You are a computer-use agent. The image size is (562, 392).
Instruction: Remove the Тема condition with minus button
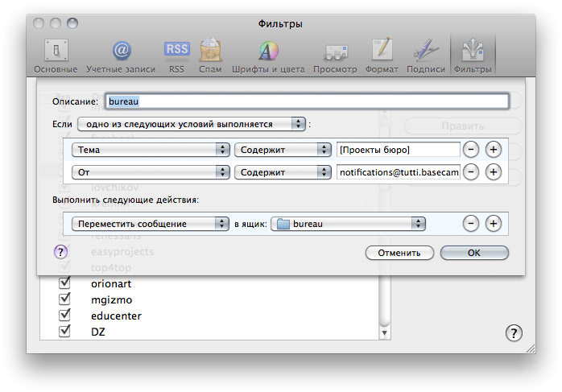(471, 150)
